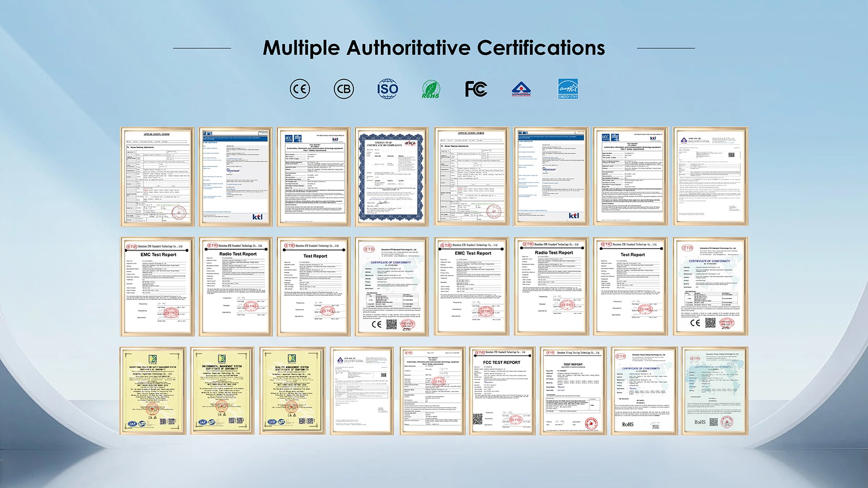Click the BIS triangle logo in the logo row
Screen dimensions: 868x488
(x=521, y=89)
